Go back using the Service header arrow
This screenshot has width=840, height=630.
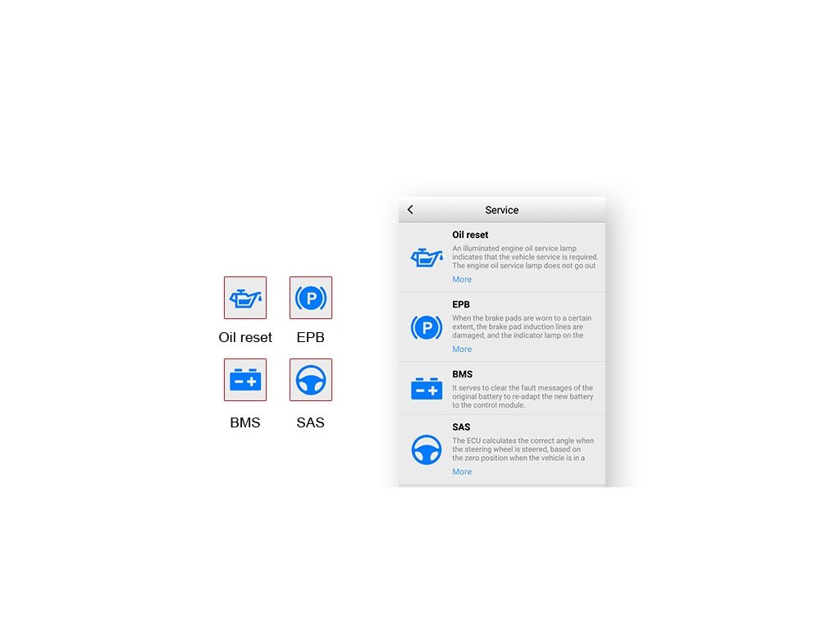410,210
